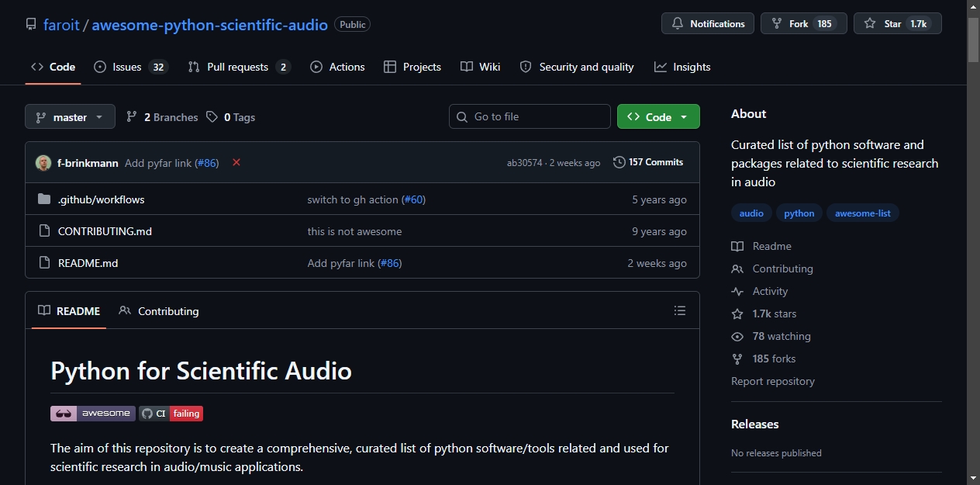The height and width of the screenshot is (485, 980).
Task: Click the Issues count badge 32
Action: 158,67
